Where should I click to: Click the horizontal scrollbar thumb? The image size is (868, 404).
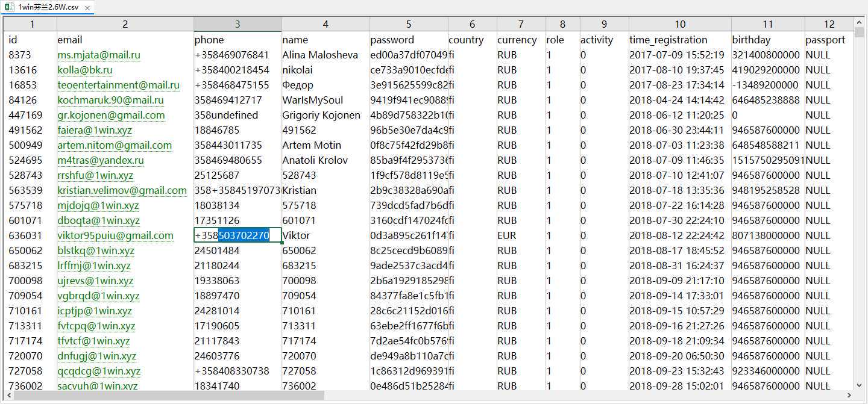tap(169, 396)
